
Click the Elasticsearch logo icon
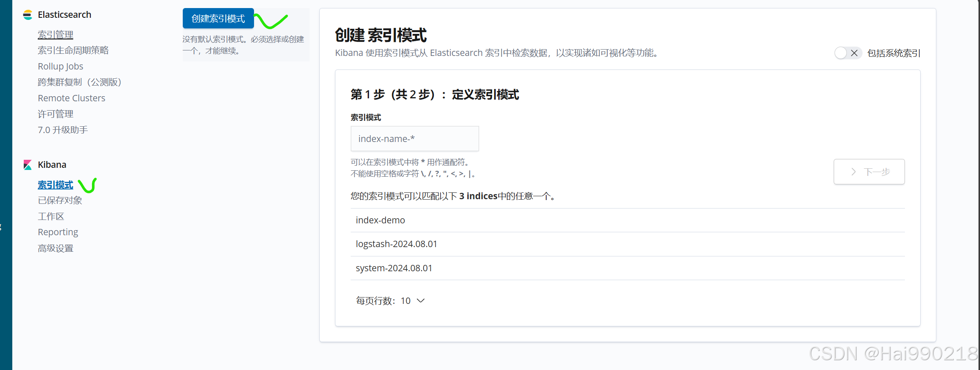28,15
